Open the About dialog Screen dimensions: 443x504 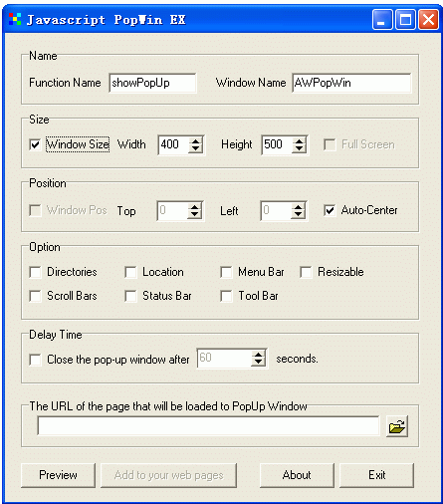coord(297,475)
